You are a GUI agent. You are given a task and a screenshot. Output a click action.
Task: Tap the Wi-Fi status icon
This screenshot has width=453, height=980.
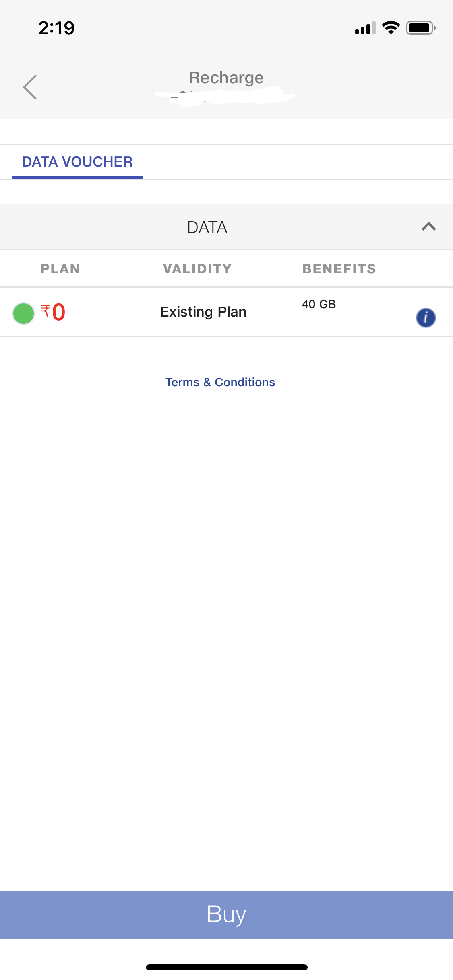coord(391,28)
